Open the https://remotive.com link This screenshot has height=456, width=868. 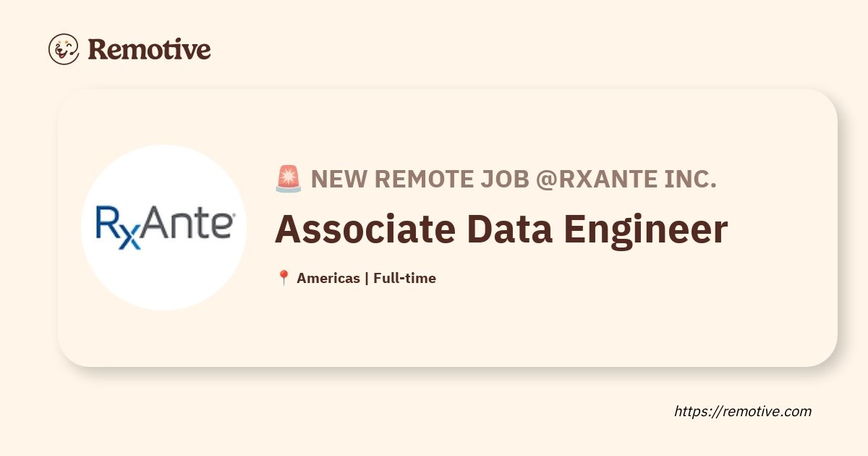point(743,411)
